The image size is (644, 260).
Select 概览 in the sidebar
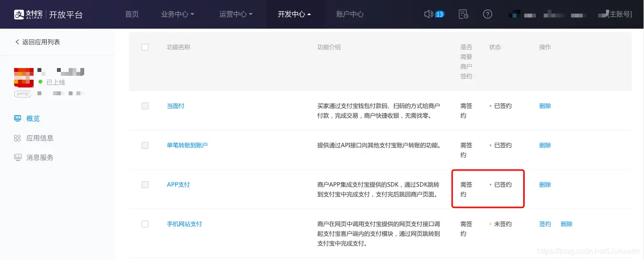(x=33, y=119)
